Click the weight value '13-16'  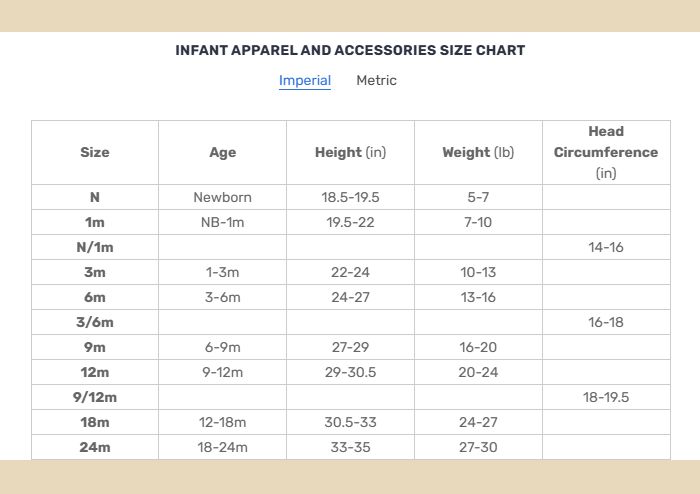pos(478,297)
